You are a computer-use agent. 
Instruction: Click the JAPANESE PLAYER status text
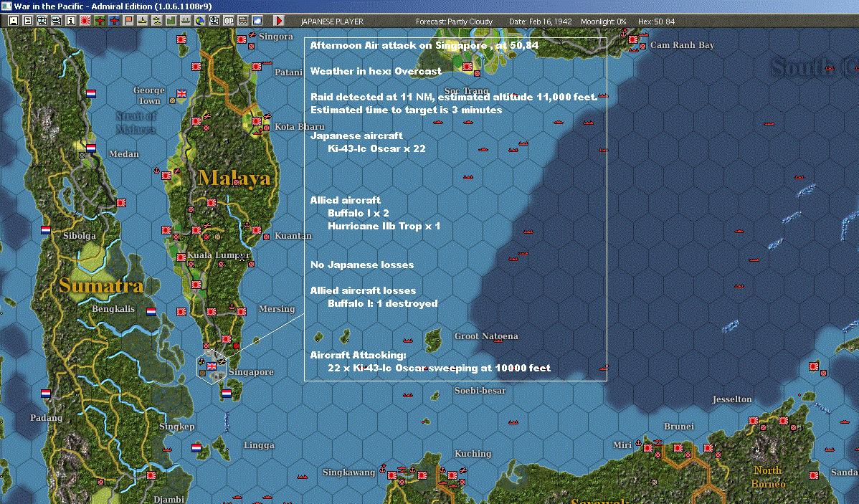[332, 22]
